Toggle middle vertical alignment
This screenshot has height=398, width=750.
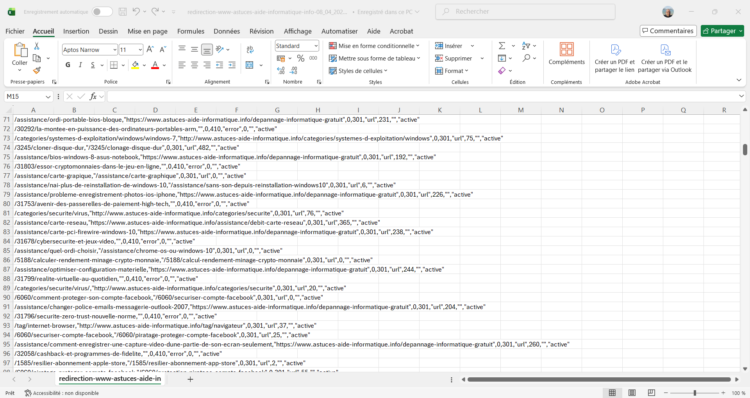194,49
